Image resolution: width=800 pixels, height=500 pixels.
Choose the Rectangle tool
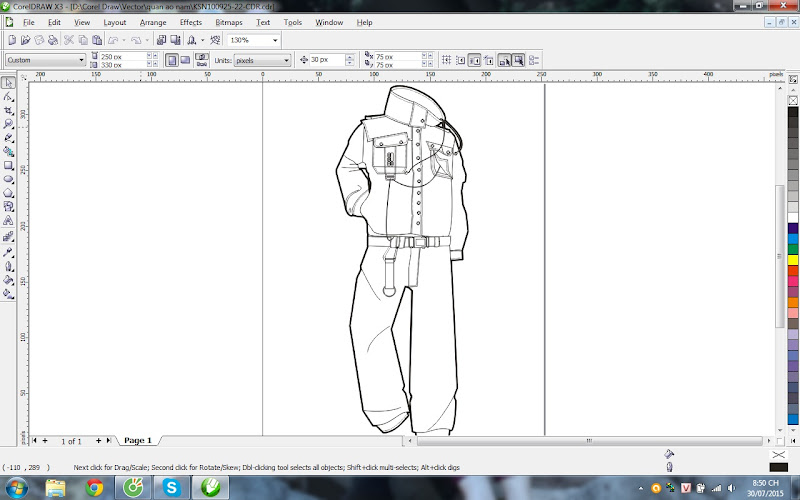click(x=8, y=165)
